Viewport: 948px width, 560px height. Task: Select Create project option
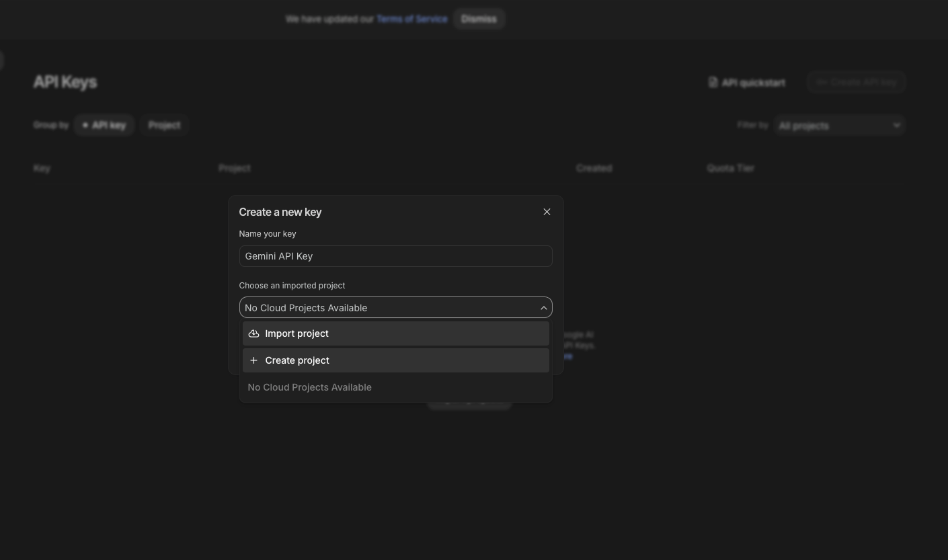(395, 360)
